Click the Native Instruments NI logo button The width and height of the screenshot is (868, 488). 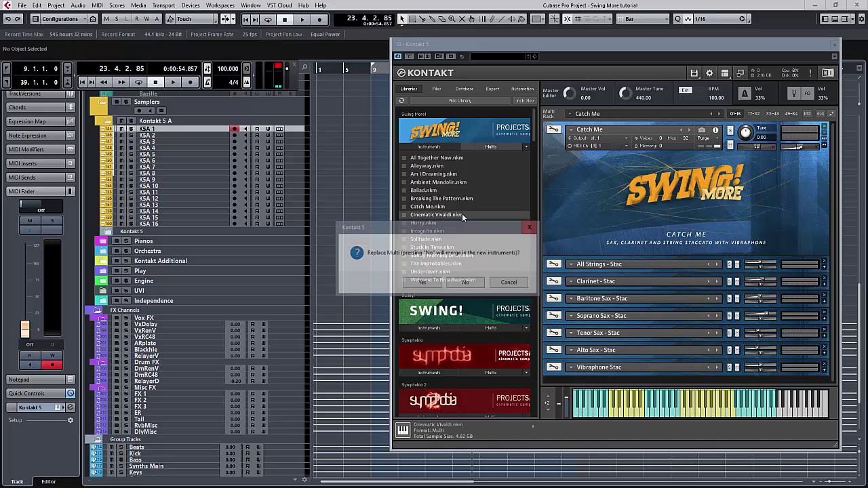click(x=828, y=73)
